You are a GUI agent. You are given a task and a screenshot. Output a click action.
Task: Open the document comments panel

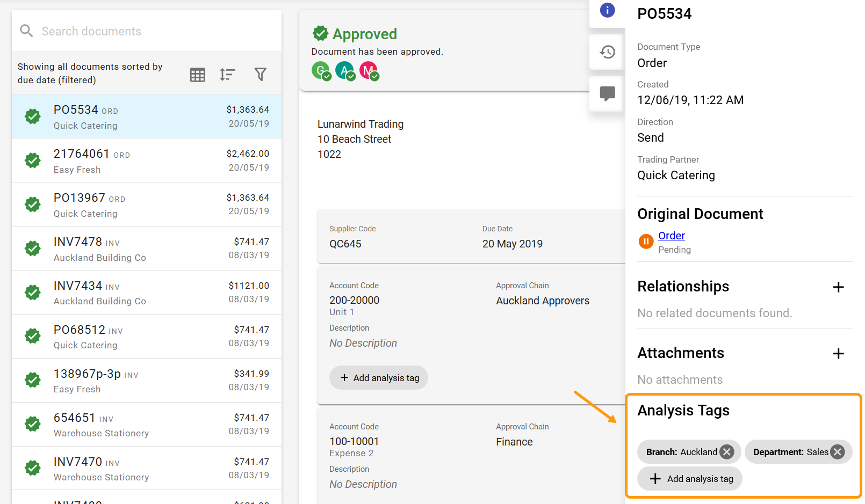pos(607,93)
